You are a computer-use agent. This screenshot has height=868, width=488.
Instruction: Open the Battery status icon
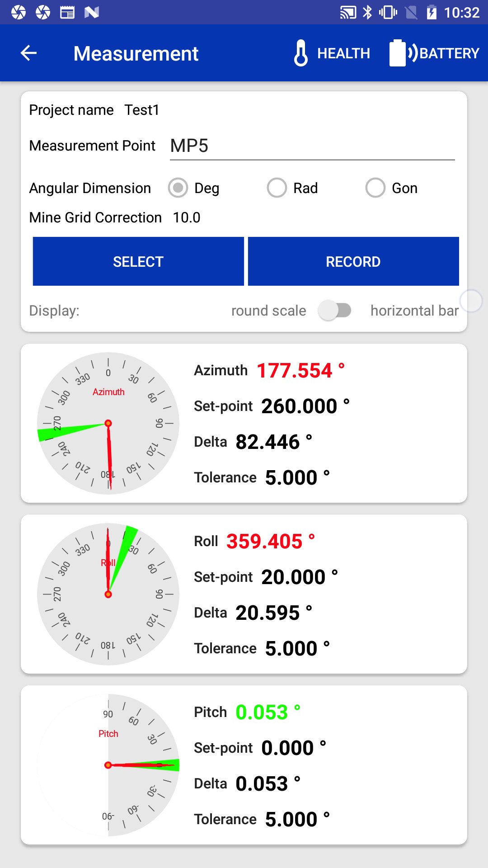(398, 53)
